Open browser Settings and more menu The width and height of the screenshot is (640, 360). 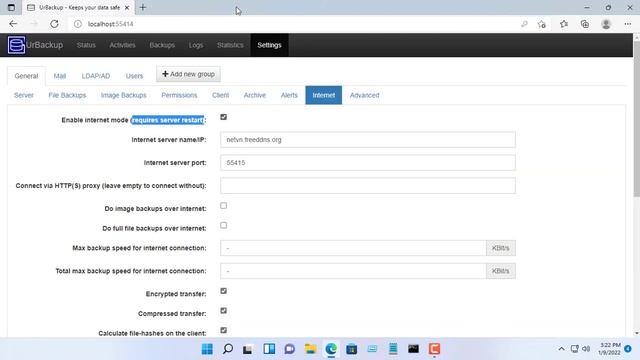pos(627,24)
